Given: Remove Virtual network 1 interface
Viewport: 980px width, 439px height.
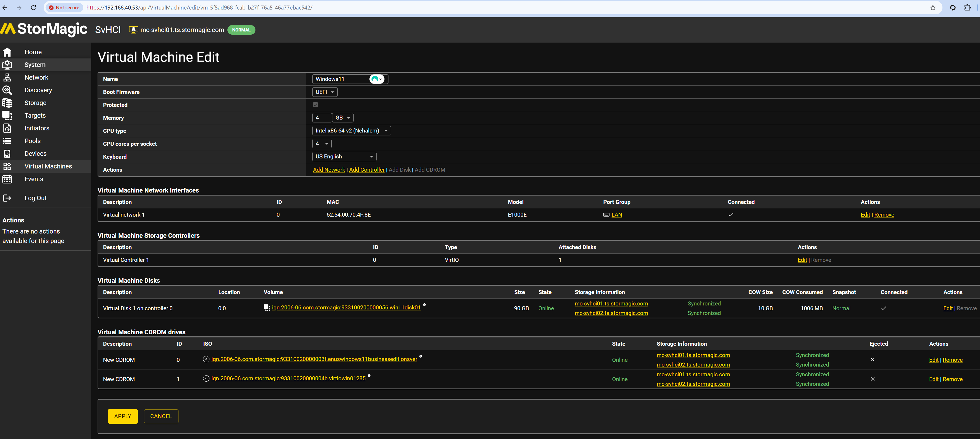Looking at the screenshot, I should pos(884,215).
